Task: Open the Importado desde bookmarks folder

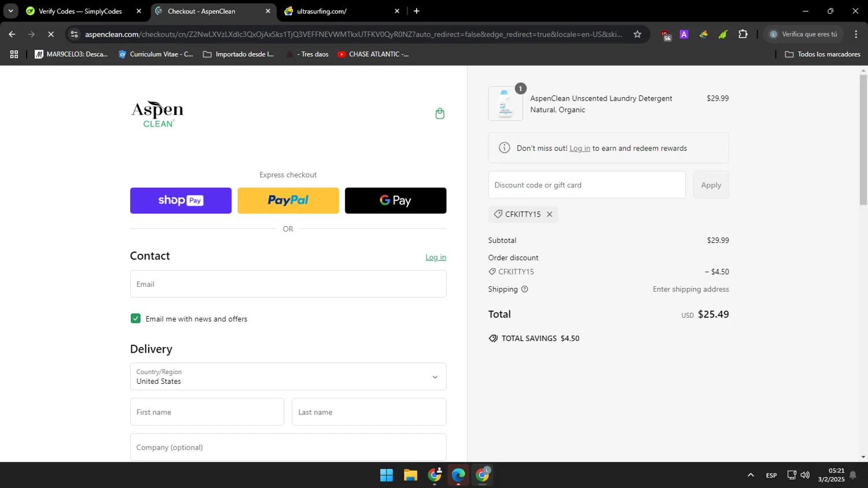Action: (238, 54)
